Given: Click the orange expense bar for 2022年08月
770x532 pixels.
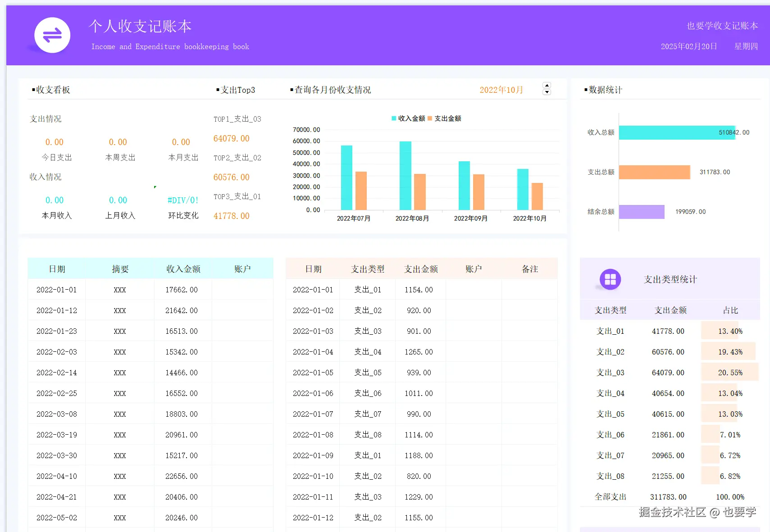Looking at the screenshot, I should coord(419,192).
